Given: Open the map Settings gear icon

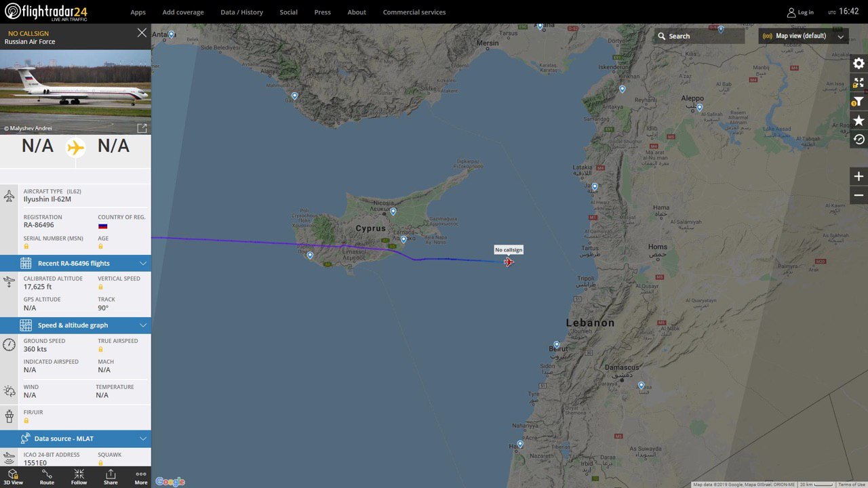Looking at the screenshot, I should (x=859, y=63).
